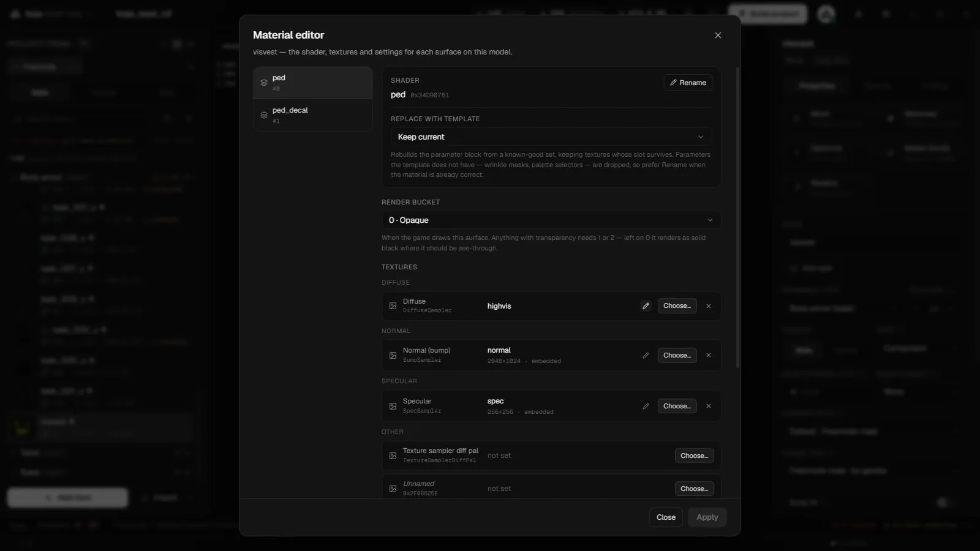Click the Material editor vertical scrollbar
The image size is (980, 551).
[737, 217]
